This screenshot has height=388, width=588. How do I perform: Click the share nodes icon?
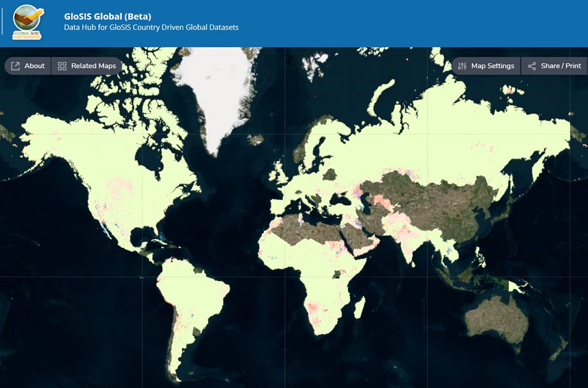pos(532,66)
